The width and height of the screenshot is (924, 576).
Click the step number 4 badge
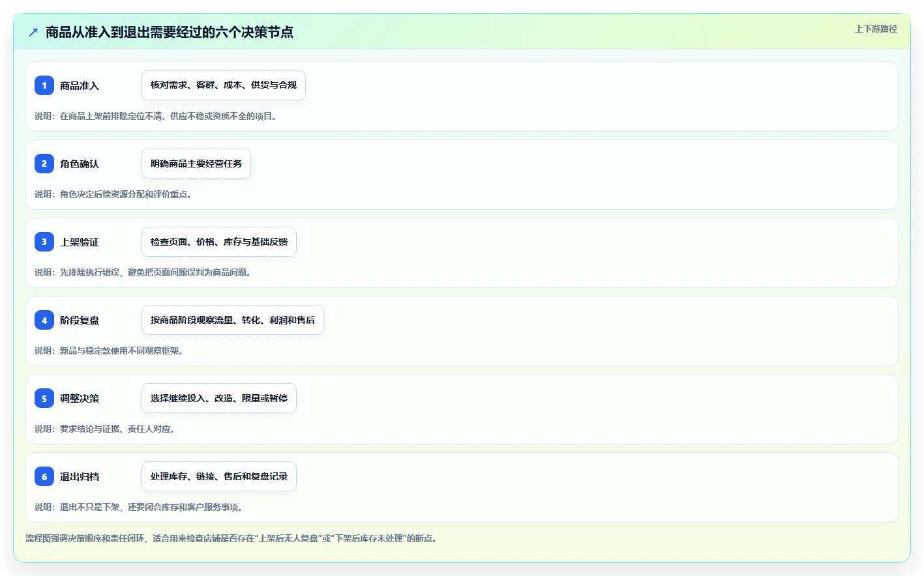[44, 320]
